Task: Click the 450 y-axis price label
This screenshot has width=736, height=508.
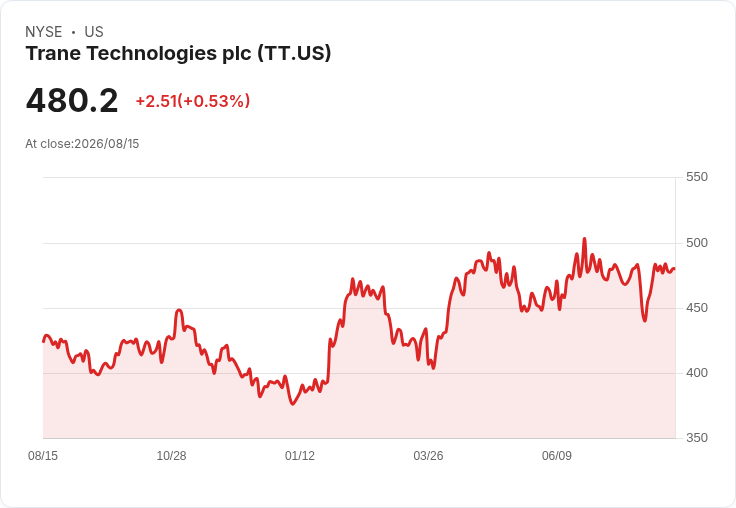Action: coord(697,308)
